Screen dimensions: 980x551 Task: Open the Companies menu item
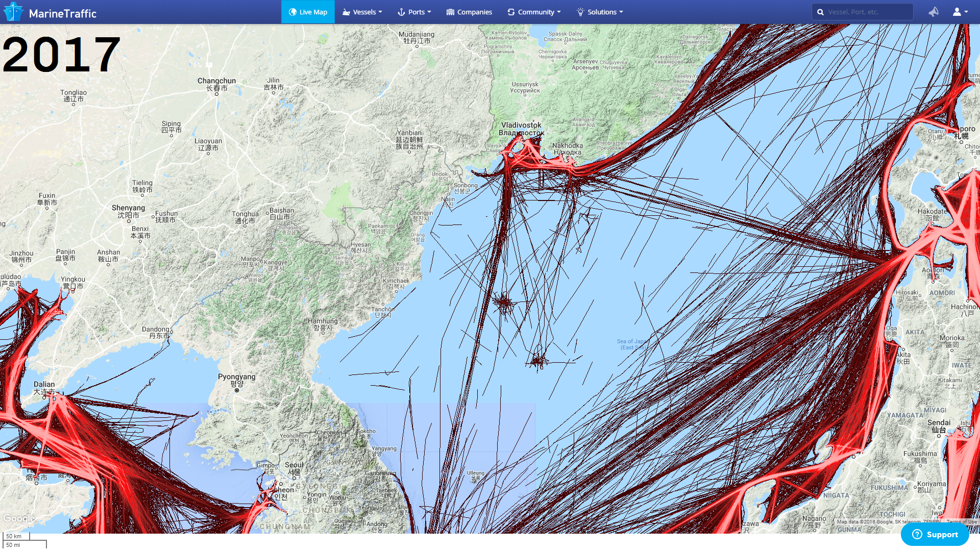(469, 12)
